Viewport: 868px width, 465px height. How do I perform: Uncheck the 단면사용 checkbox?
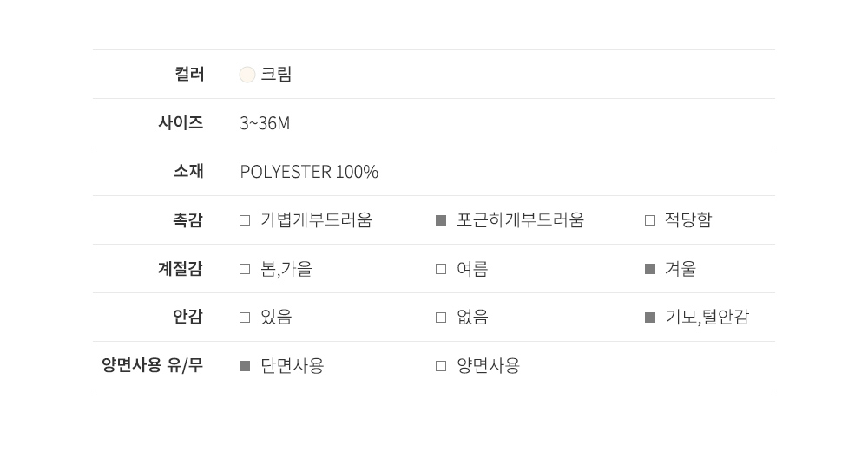[x=245, y=366]
